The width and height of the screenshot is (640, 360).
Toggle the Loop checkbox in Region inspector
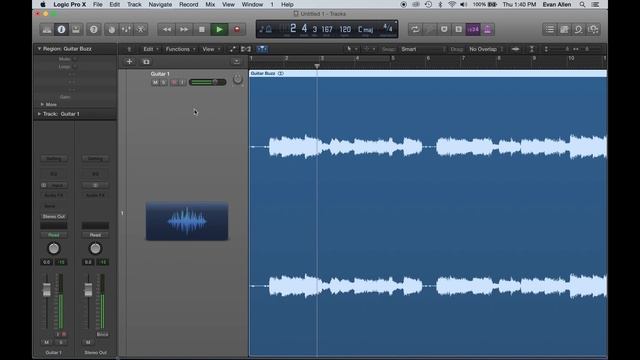(x=75, y=67)
